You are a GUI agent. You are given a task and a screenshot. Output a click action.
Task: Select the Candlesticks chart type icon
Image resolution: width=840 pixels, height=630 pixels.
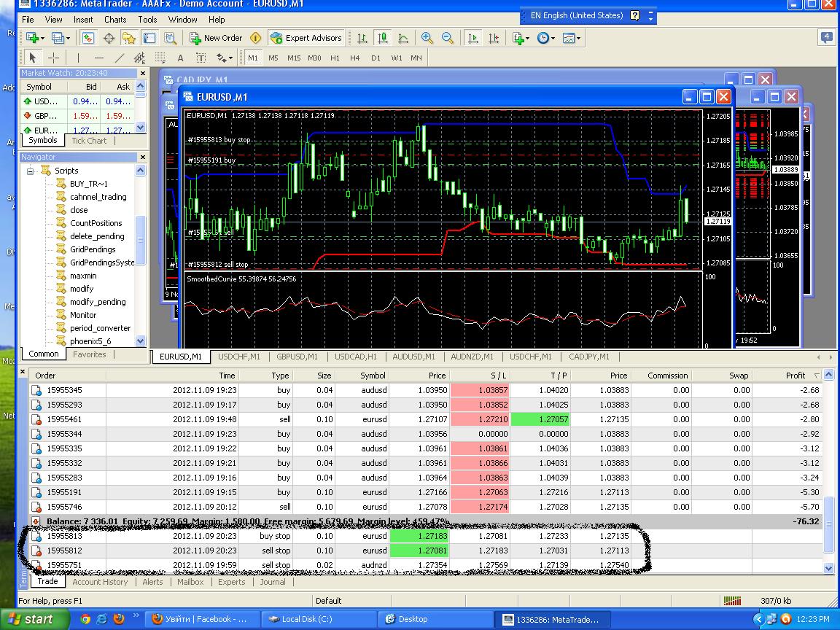383,38
